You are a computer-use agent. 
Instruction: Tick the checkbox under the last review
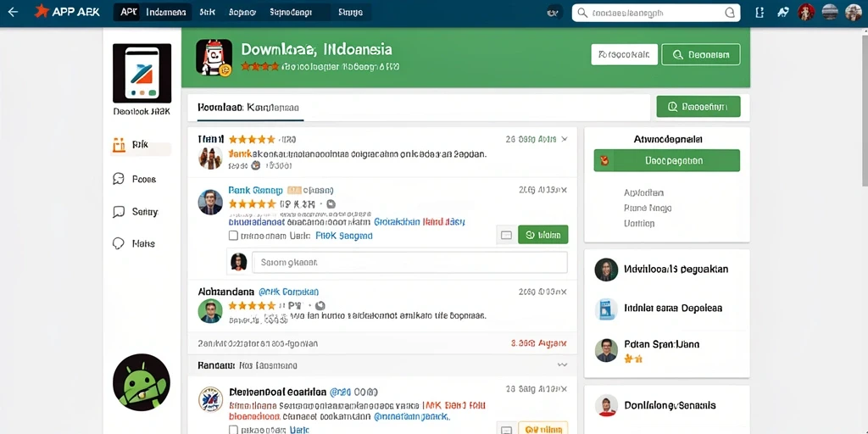coord(233,430)
